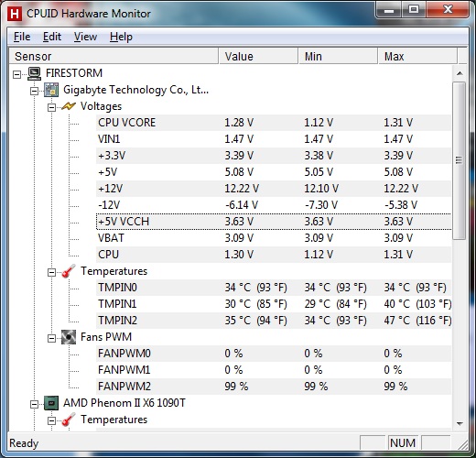Click the 47 °C (116 °F) max value
The height and width of the screenshot is (458, 476).
417,321
